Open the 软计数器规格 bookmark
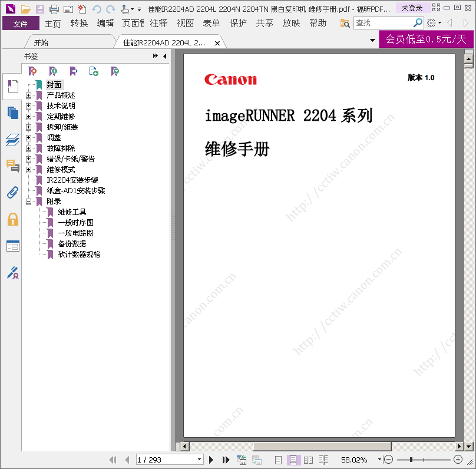 coord(79,255)
